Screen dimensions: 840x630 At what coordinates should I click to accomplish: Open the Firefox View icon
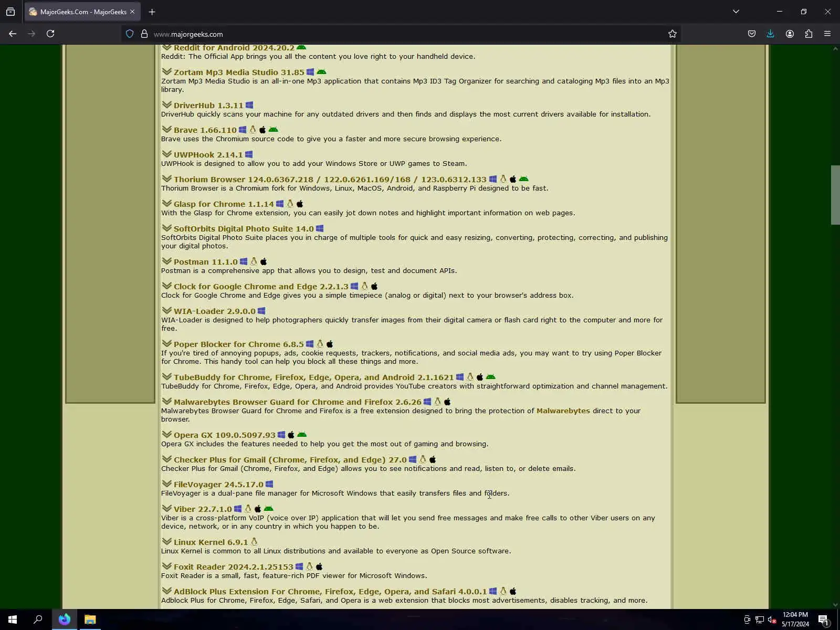(x=10, y=12)
